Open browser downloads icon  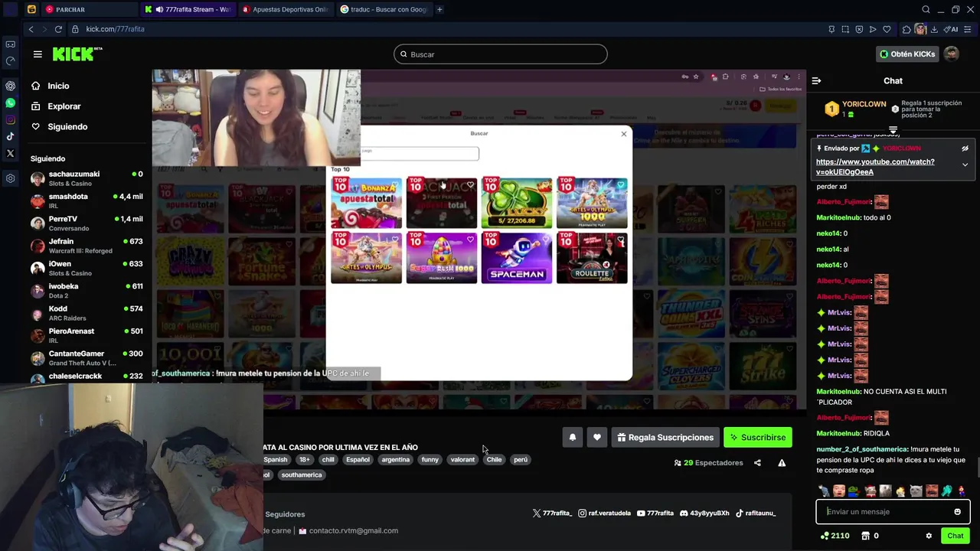[x=935, y=29]
